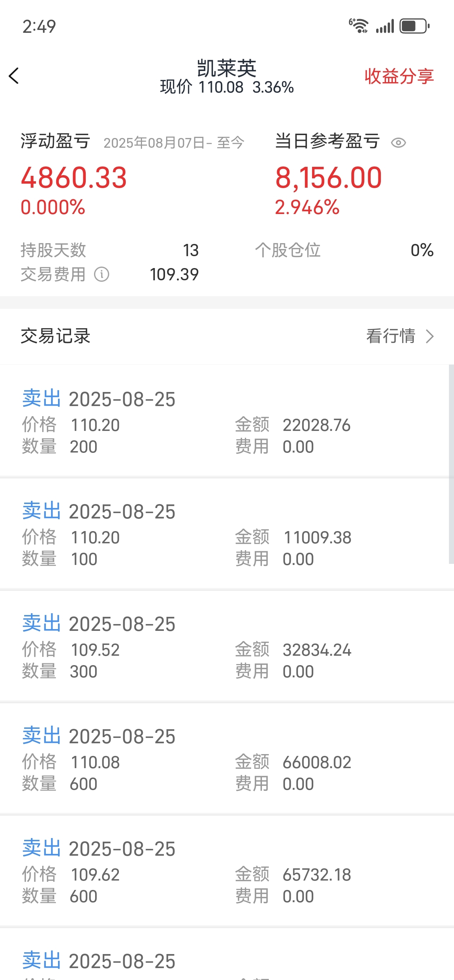
Task: Select the 凯莱英 stock title
Action: pos(227,68)
